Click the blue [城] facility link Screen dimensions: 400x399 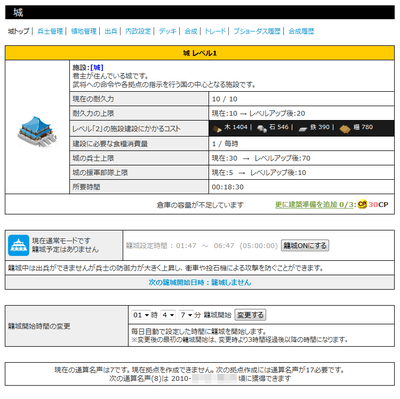click(97, 68)
